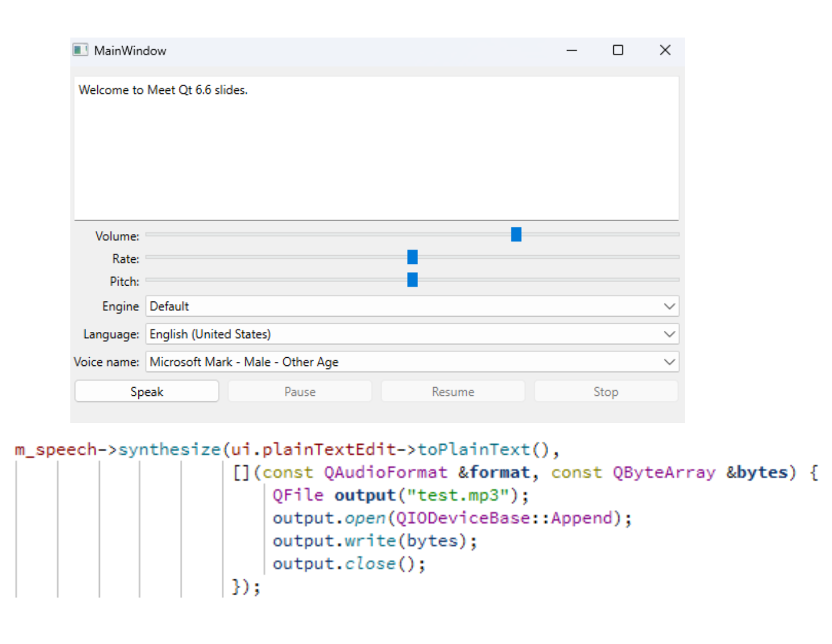Click the Volume: label
This screenshot has width=832, height=644.
(117, 236)
